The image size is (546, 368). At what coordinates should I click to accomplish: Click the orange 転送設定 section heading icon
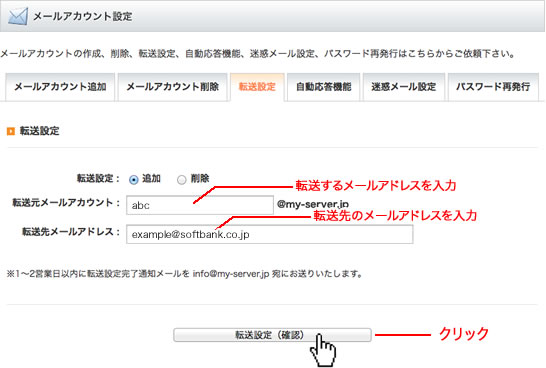point(11,131)
